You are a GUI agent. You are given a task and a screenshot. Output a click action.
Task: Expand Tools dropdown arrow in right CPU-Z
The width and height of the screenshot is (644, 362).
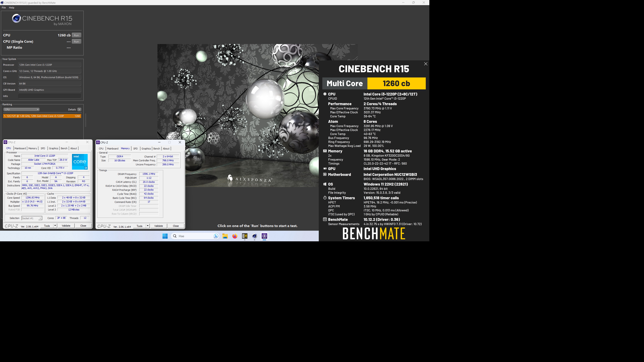(x=147, y=226)
